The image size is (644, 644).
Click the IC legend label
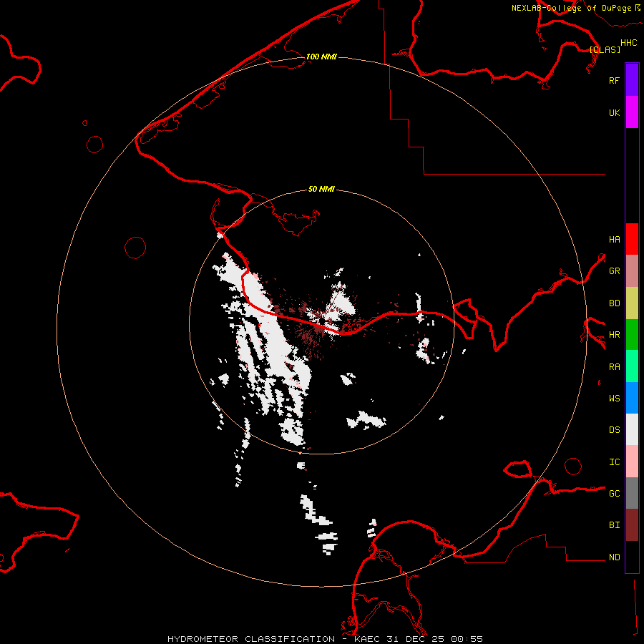[x=614, y=462]
